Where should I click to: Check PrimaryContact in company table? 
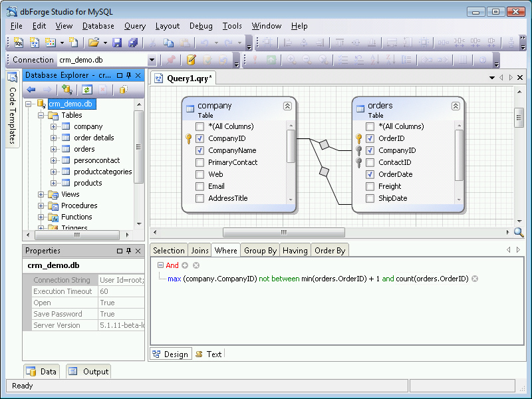coord(200,162)
